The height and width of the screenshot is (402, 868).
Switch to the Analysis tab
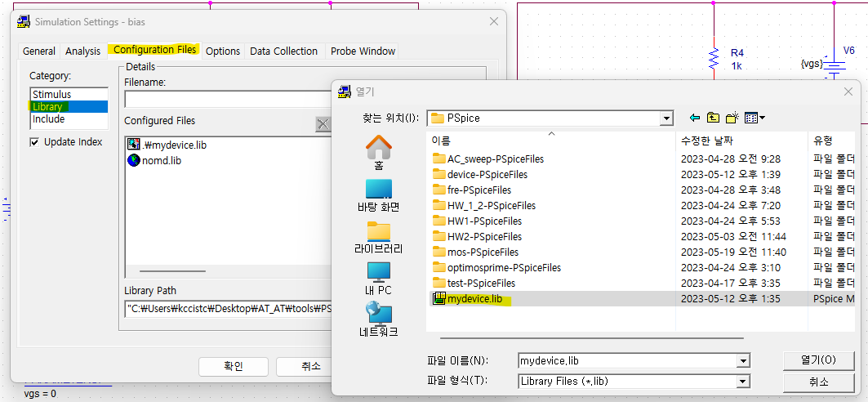(x=83, y=51)
